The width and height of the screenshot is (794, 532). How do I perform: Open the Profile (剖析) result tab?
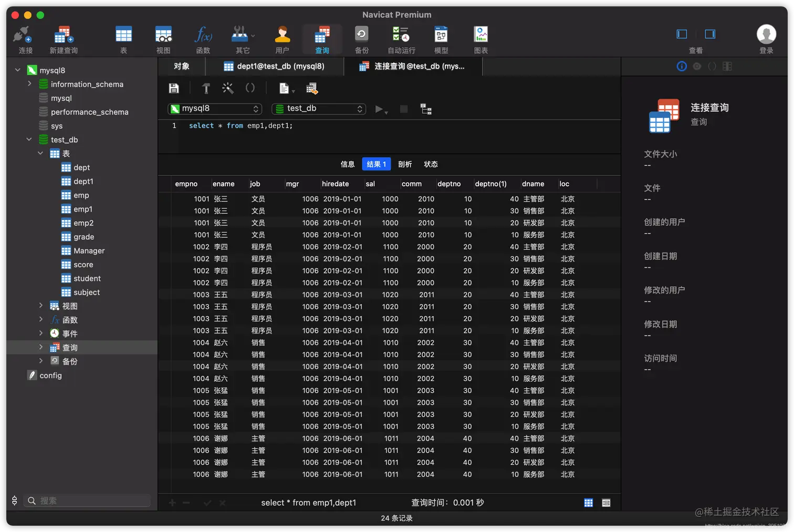pos(405,164)
